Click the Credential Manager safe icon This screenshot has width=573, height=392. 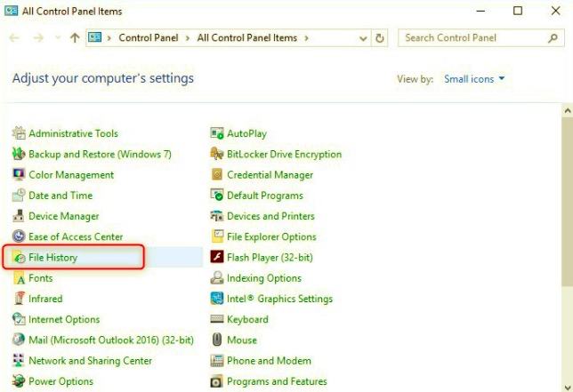pyautogui.click(x=217, y=174)
